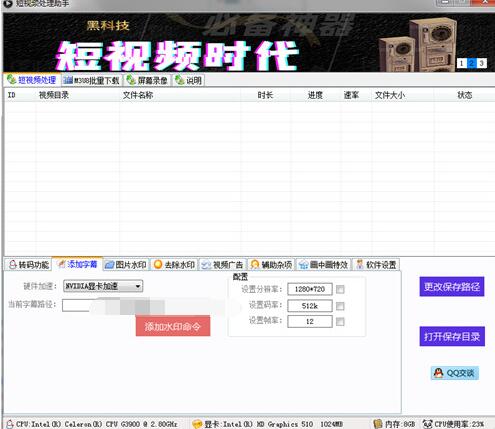Click the 时长 column header
Image resolution: width=495 pixels, height=429 pixels.
(x=265, y=95)
